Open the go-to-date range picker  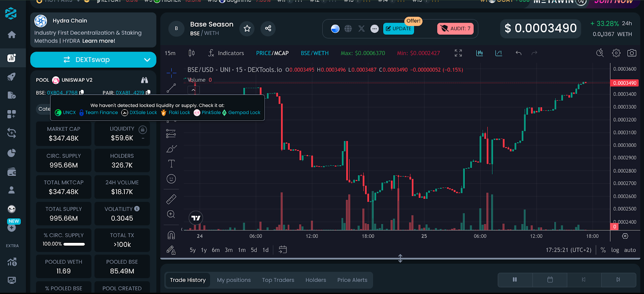click(283, 250)
